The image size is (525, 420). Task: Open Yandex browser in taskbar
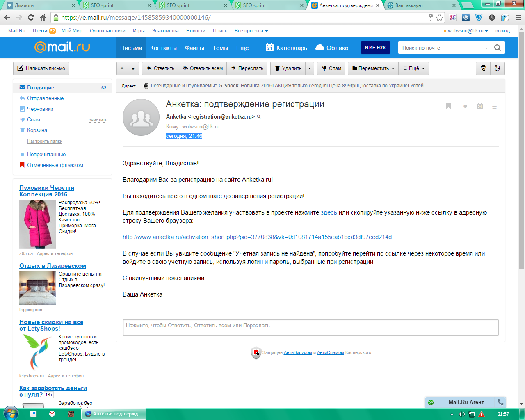[x=52, y=414]
